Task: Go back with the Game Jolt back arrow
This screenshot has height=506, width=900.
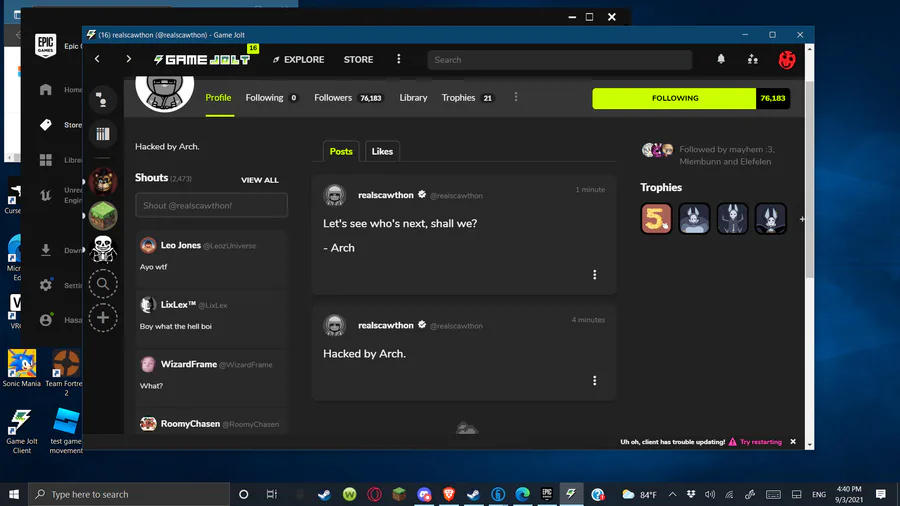Action: [x=97, y=59]
